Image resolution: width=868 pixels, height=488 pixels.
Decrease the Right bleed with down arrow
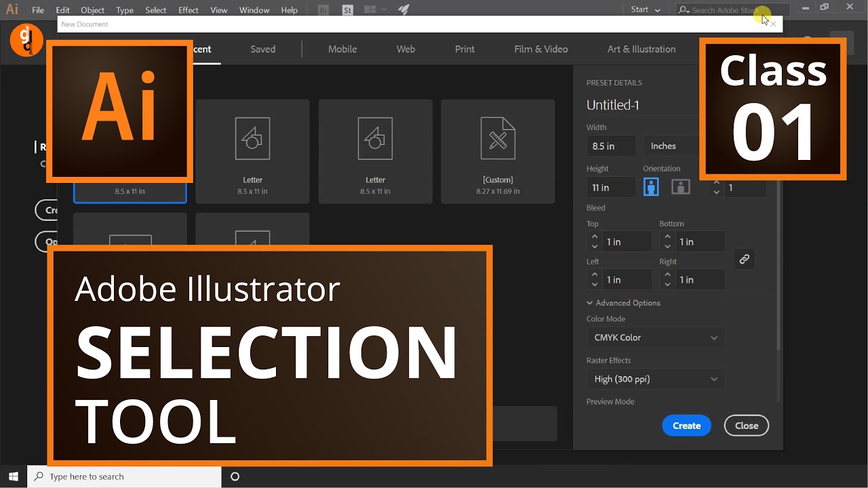point(668,285)
